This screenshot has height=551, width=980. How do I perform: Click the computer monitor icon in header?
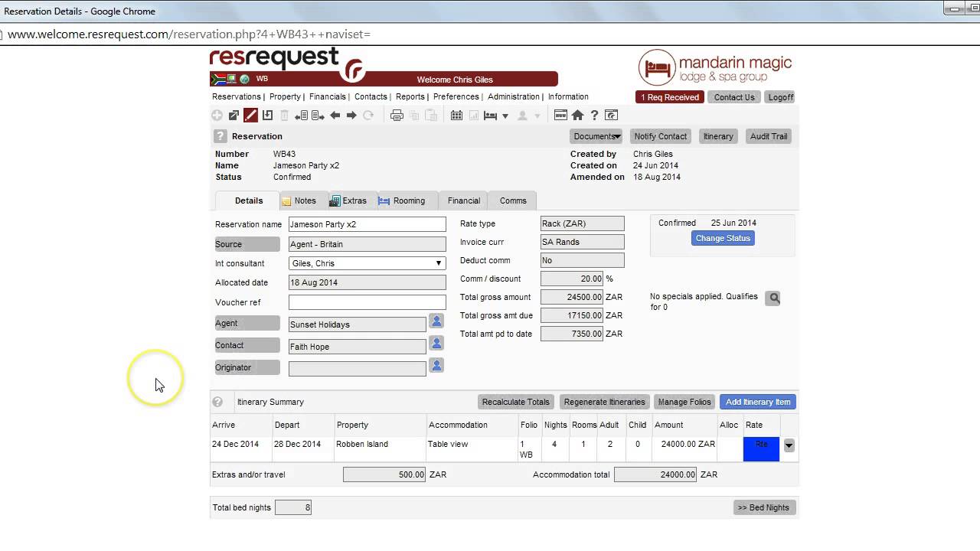[x=231, y=79]
